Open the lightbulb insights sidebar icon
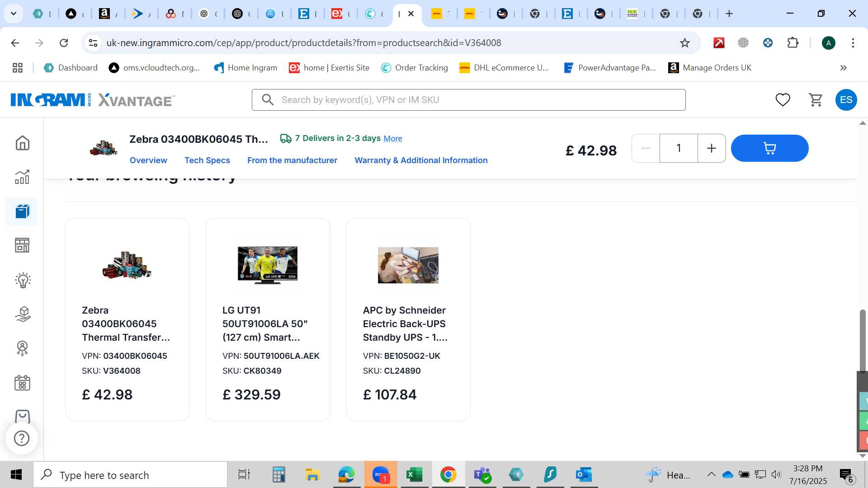 pyautogui.click(x=22, y=280)
